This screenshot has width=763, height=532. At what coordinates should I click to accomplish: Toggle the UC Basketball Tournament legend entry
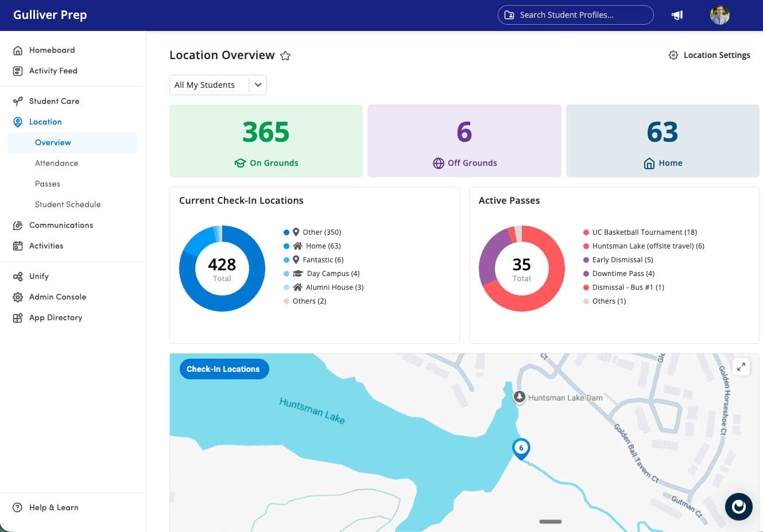640,232
